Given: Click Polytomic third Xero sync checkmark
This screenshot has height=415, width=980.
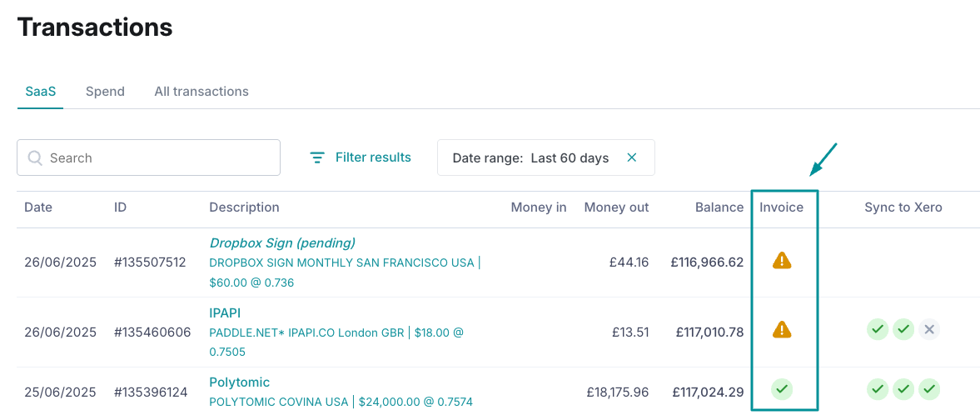Looking at the screenshot, I should 930,388.
